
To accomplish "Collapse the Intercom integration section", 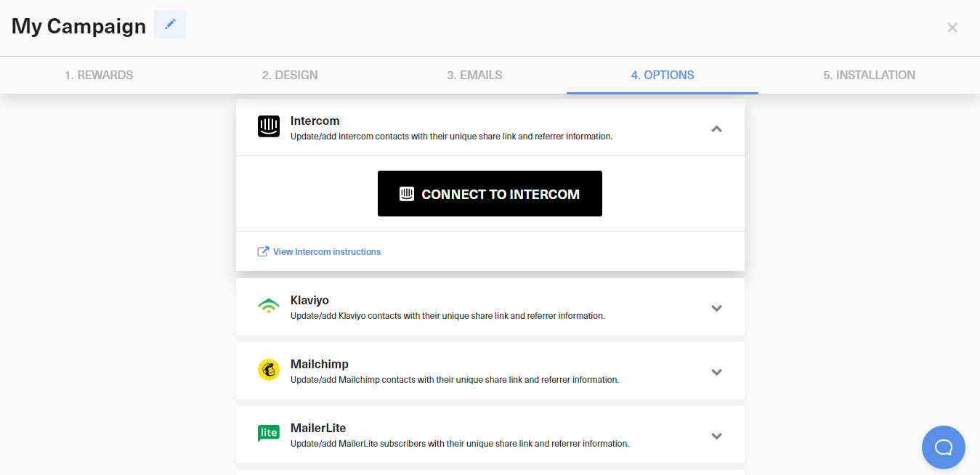I will pos(716,128).
